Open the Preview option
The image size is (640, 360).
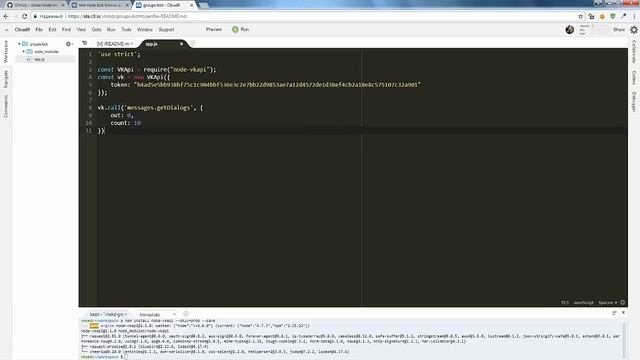[213, 29]
